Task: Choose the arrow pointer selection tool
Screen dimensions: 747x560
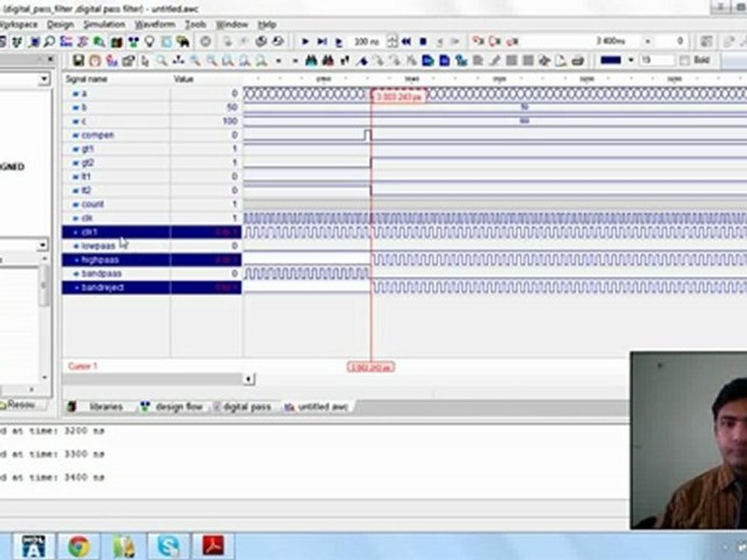Action: coord(146,61)
